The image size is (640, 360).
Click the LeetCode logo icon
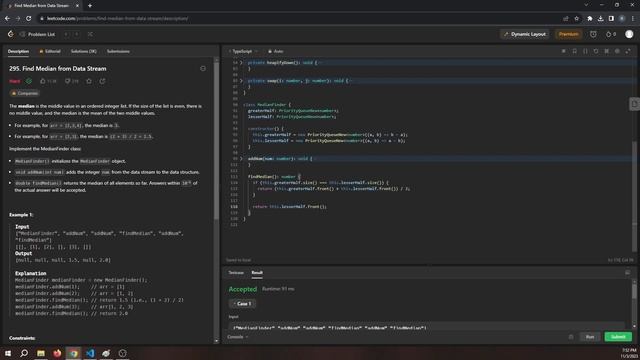[x=11, y=34]
